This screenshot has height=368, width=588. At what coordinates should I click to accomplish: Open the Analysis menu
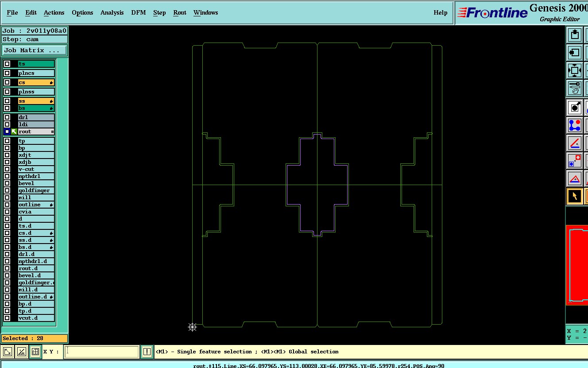pyautogui.click(x=112, y=12)
